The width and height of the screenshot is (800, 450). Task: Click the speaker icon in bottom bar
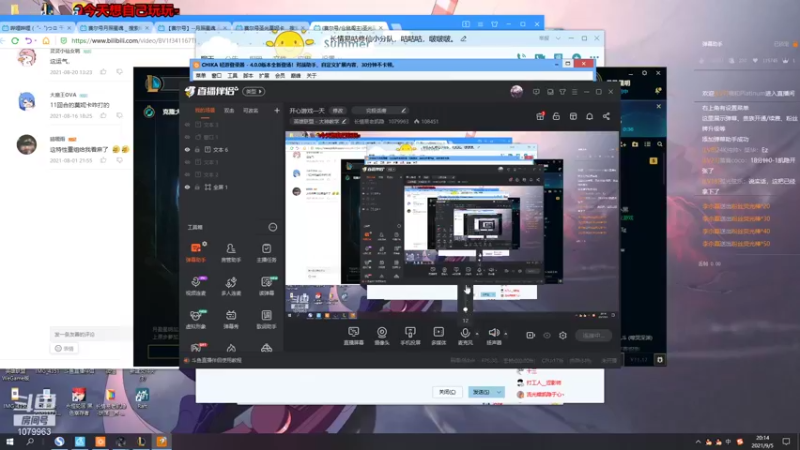point(493,333)
